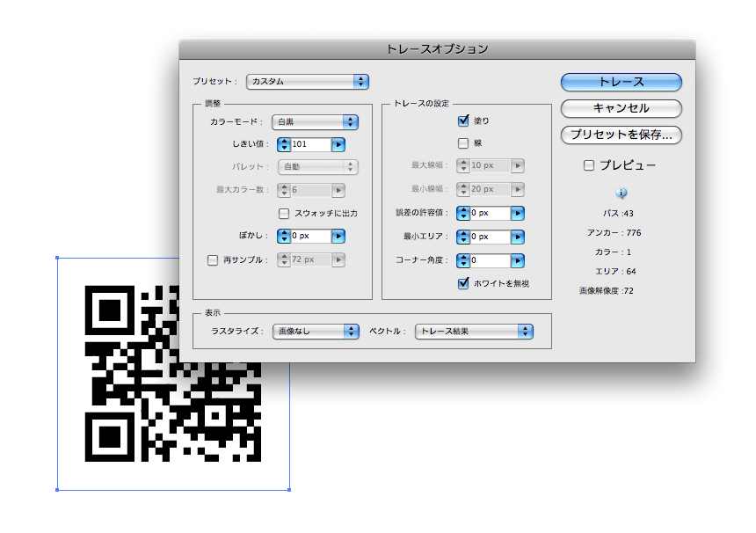Screen dimensions: 756x533
Task: Click the コーナー角度 value field
Action: coord(491,260)
